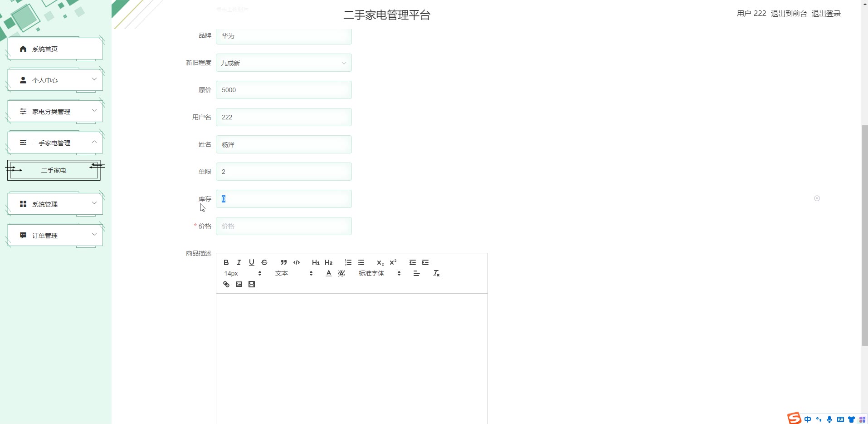Click the 订单管理 chat icon
The image size is (868, 424).
[23, 235]
